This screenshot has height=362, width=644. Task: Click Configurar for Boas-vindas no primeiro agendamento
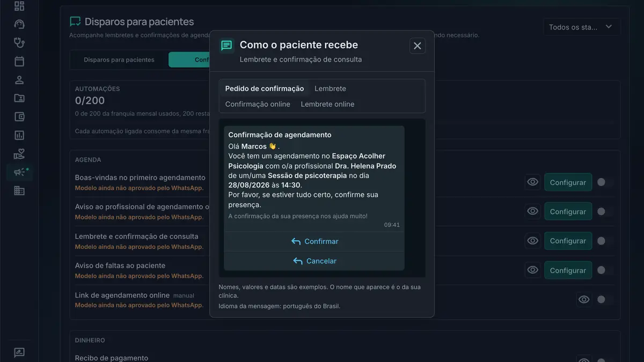point(568,182)
